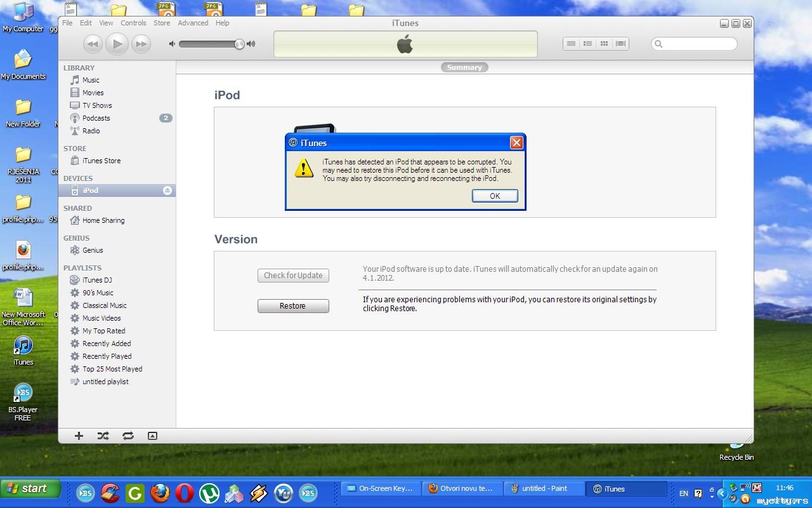Open the Controls menu
This screenshot has height=508, width=812.
(x=133, y=23)
